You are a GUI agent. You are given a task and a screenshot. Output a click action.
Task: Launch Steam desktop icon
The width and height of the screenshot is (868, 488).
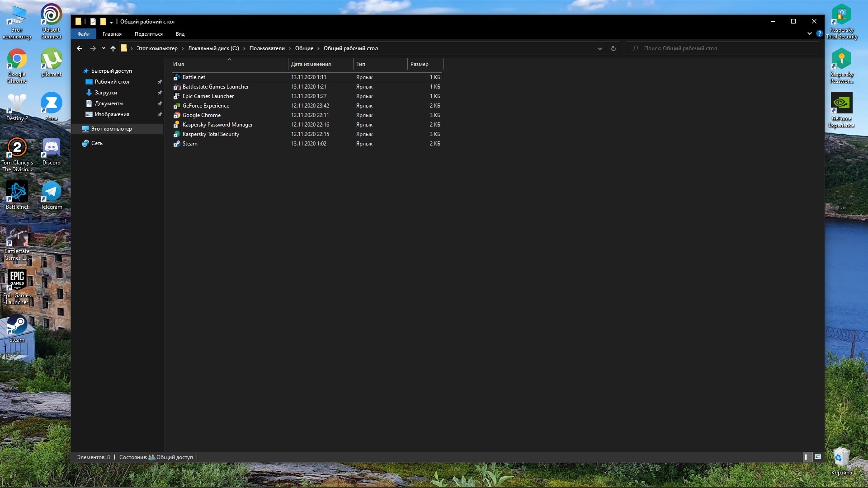coord(17,328)
